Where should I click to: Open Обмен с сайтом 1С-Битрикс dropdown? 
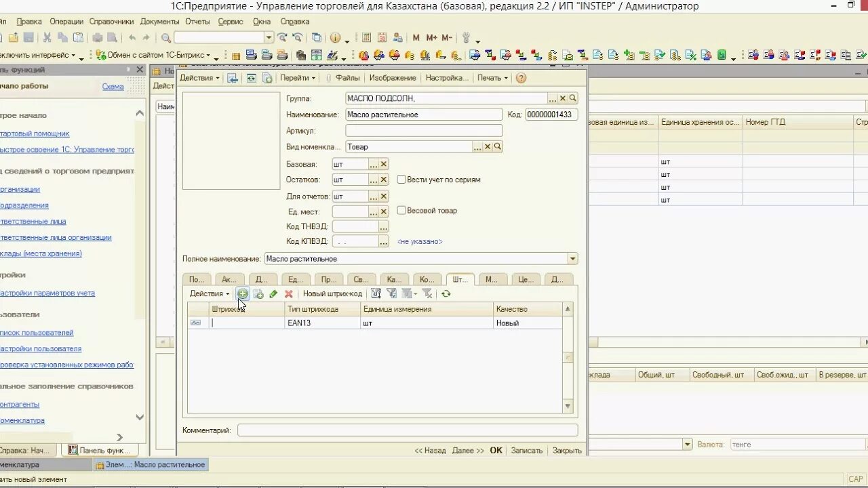(x=157, y=55)
